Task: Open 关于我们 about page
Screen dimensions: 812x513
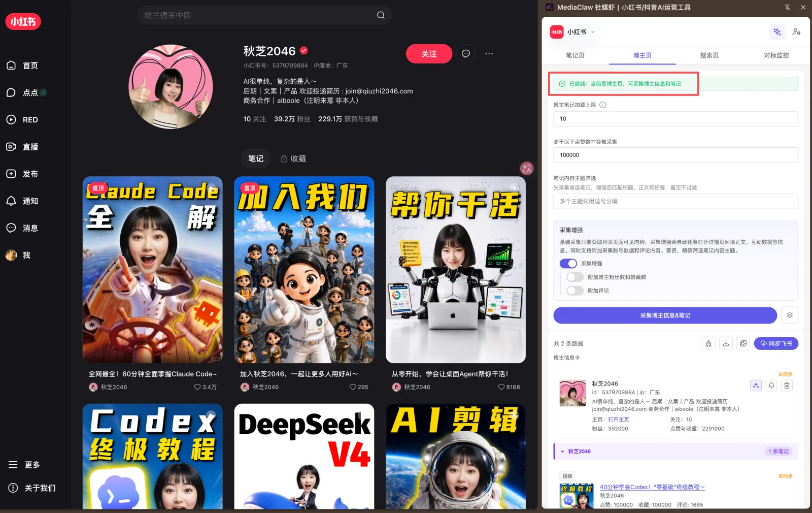Action: tap(32, 488)
